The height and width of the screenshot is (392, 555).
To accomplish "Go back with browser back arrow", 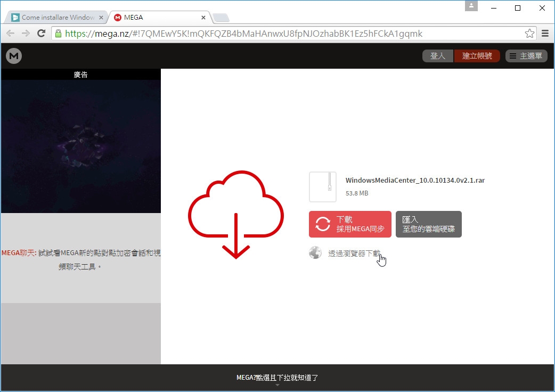I will coord(11,34).
